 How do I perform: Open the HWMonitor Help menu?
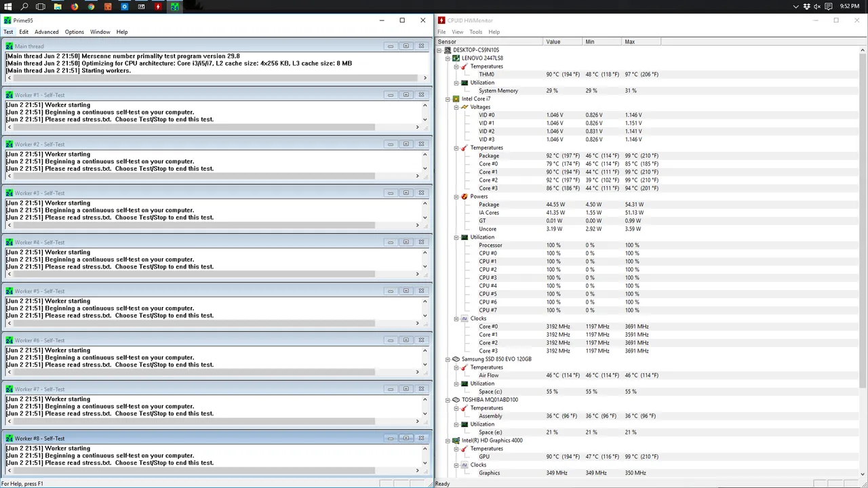494,32
